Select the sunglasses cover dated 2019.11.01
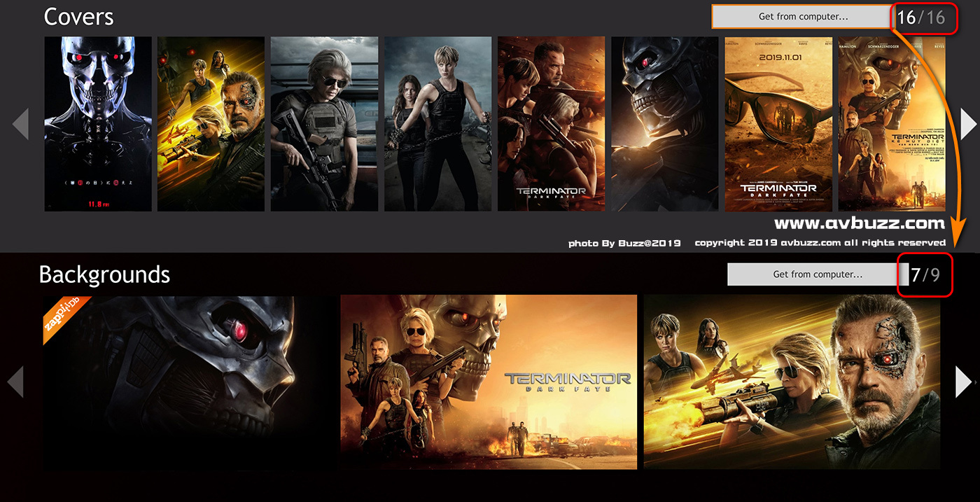The height and width of the screenshot is (502, 980). pyautogui.click(x=778, y=124)
